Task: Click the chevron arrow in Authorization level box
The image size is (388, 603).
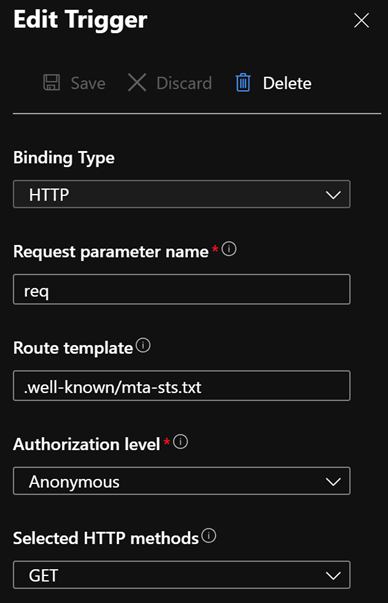Action: click(333, 481)
